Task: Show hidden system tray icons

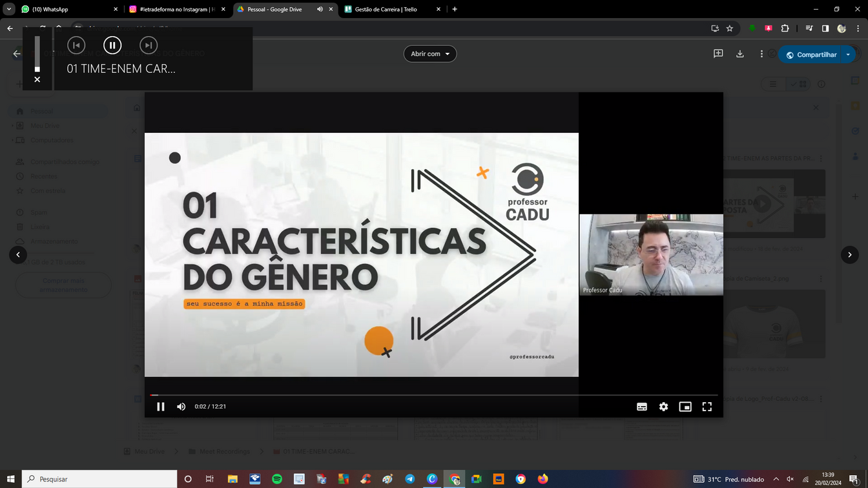Action: pyautogui.click(x=776, y=479)
